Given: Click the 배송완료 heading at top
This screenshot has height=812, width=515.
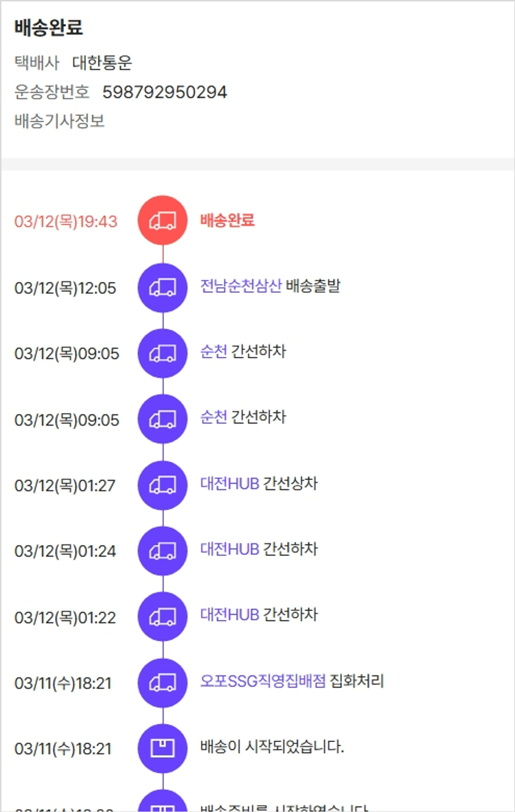Looking at the screenshot, I should (x=49, y=28).
